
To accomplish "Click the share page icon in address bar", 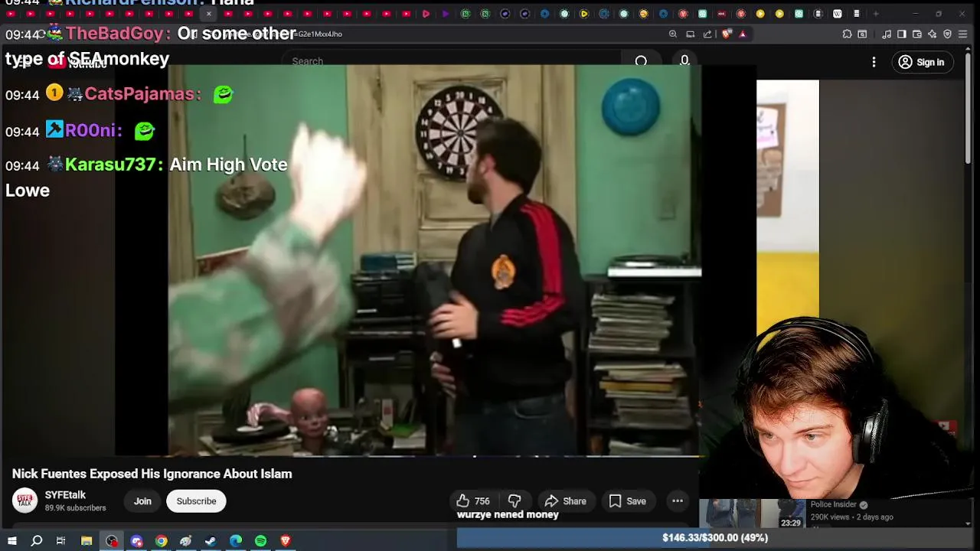I will click(707, 34).
